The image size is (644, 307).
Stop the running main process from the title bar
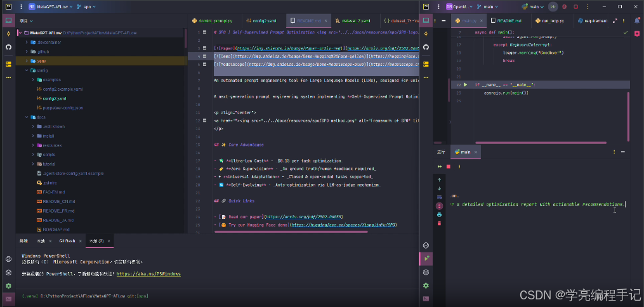576,6
